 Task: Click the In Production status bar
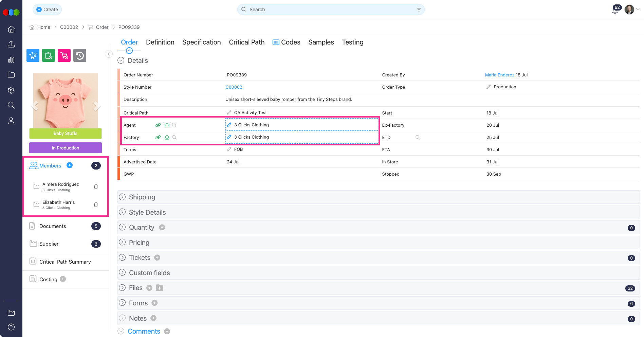pos(66,148)
